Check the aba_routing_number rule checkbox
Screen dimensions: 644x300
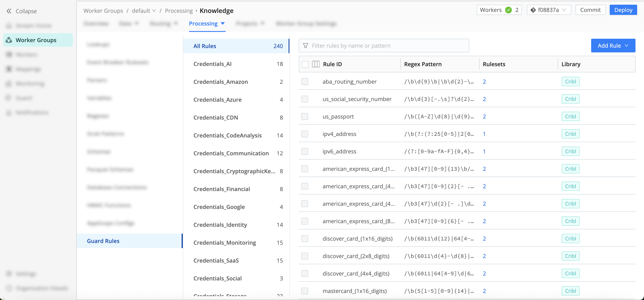305,82
